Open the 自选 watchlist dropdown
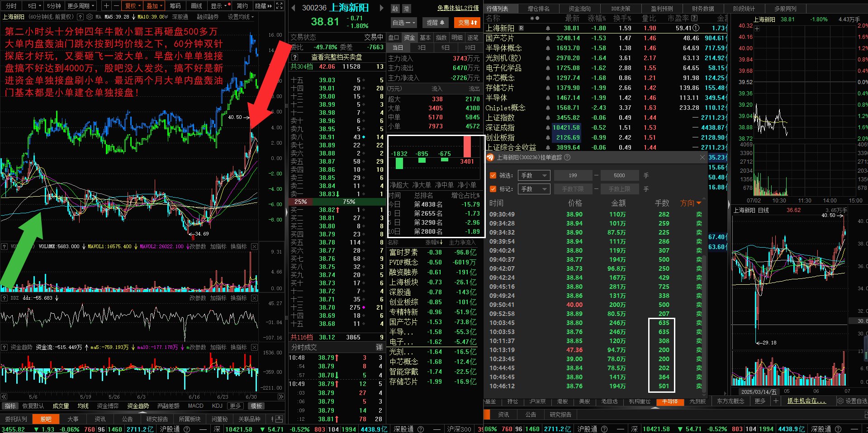This screenshot has height=433, width=868. click(x=403, y=22)
